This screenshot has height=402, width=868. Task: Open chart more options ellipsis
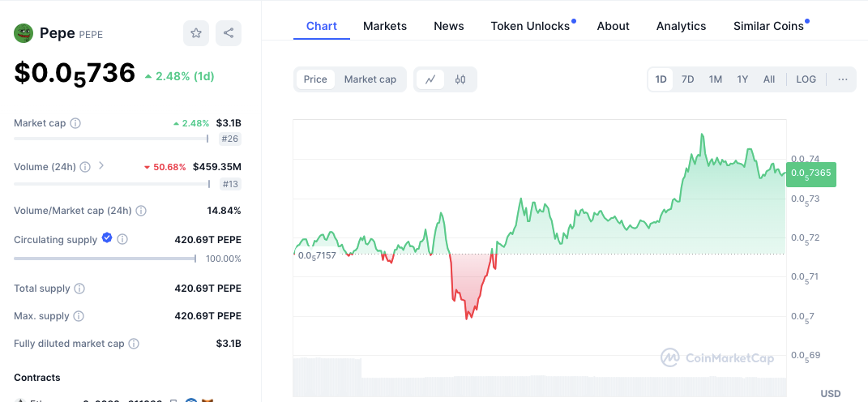[x=843, y=79]
